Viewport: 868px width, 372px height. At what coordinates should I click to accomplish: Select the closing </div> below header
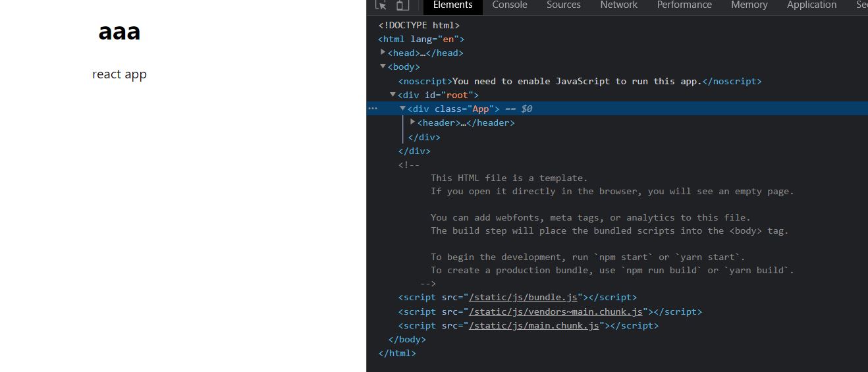click(424, 137)
